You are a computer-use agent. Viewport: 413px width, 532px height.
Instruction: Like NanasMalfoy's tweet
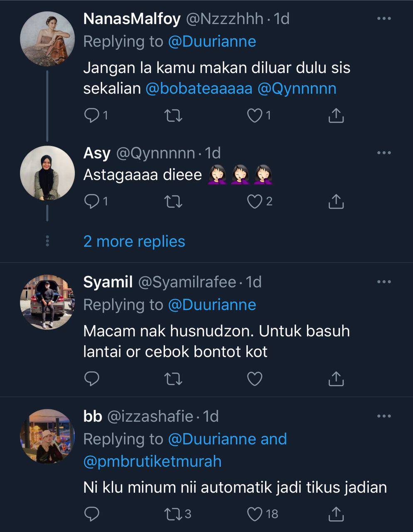point(254,115)
